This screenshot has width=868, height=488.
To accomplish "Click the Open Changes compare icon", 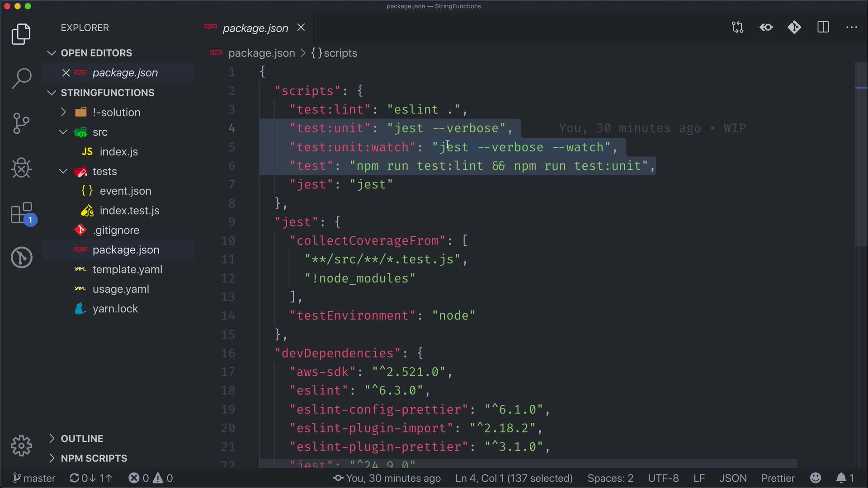I will (x=737, y=28).
